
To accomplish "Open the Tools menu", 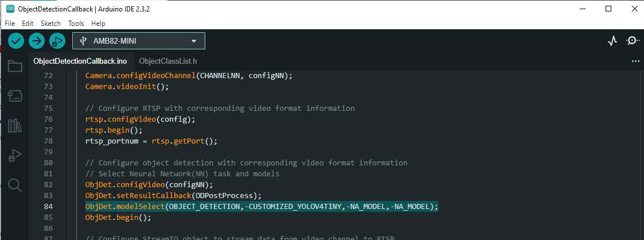I will click(x=76, y=24).
